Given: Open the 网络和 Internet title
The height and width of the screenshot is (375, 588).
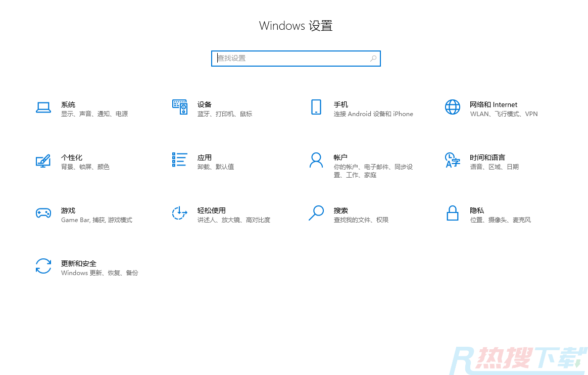Looking at the screenshot, I should click(x=494, y=104).
